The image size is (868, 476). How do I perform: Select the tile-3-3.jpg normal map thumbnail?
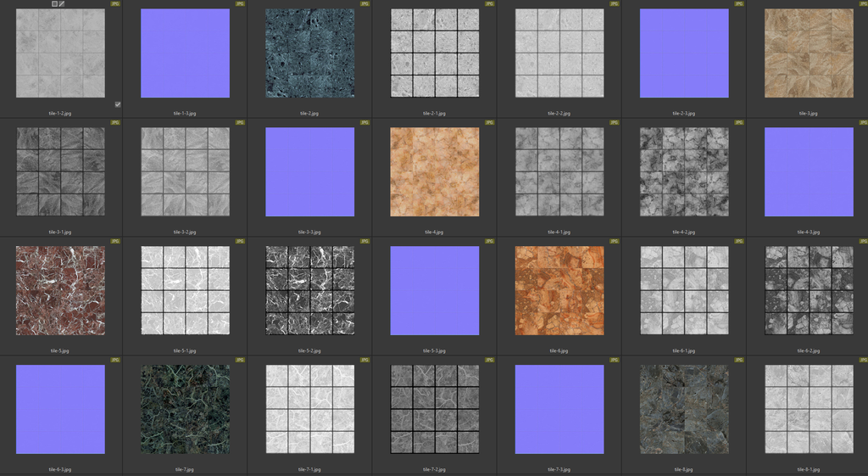pyautogui.click(x=309, y=171)
